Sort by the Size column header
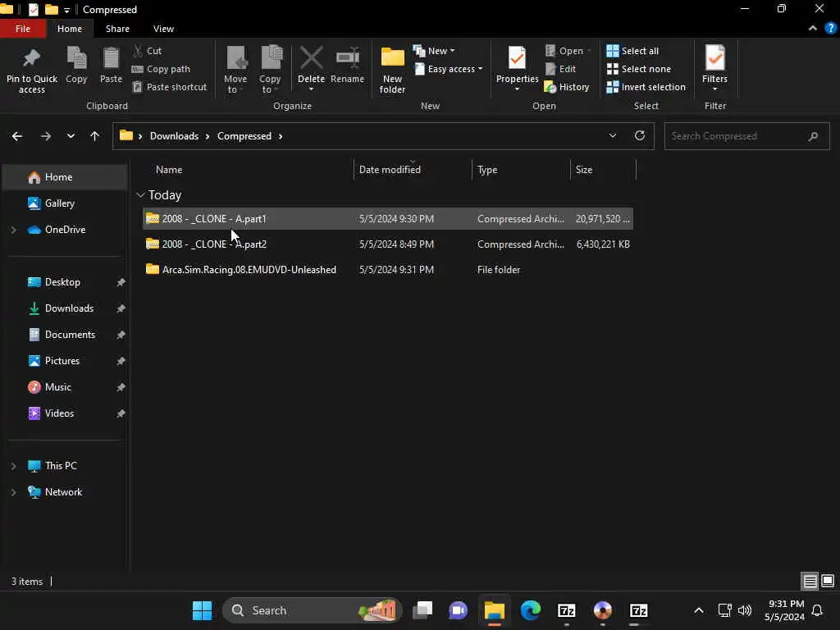This screenshot has height=630, width=840. [x=584, y=170]
